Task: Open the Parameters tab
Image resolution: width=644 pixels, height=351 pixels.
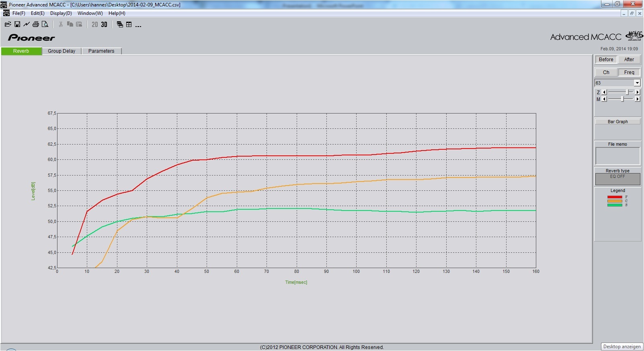Action: 101,51
